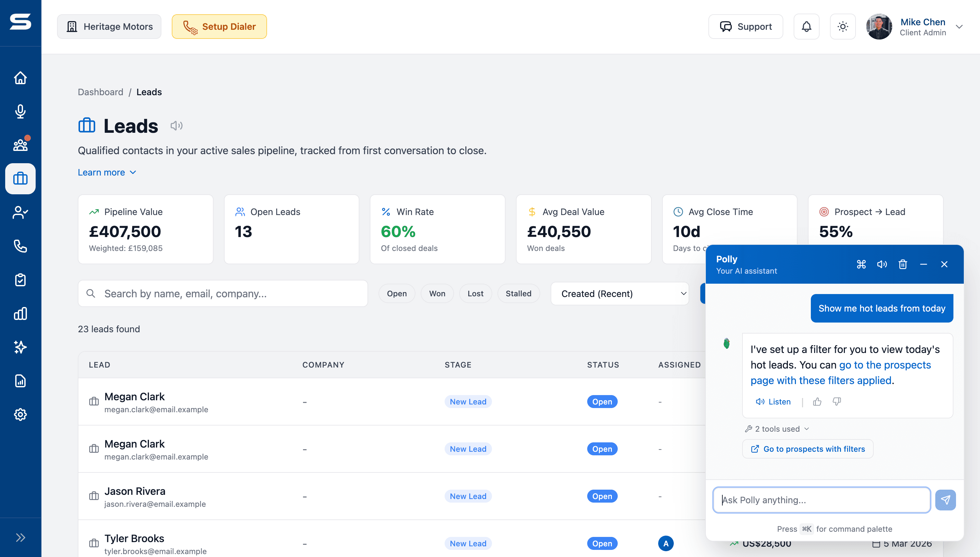The height and width of the screenshot is (557, 980).
Task: Select the phone calls icon in sidebar
Action: click(x=20, y=246)
